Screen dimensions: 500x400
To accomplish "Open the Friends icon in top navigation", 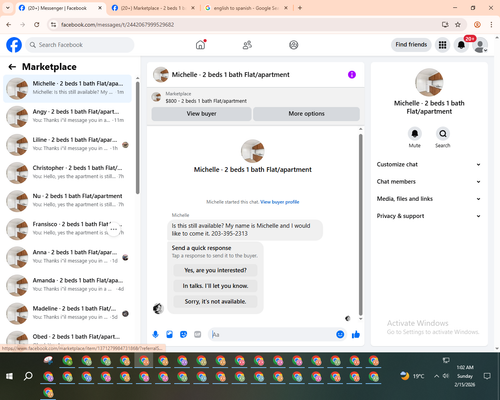I will point(247,45).
